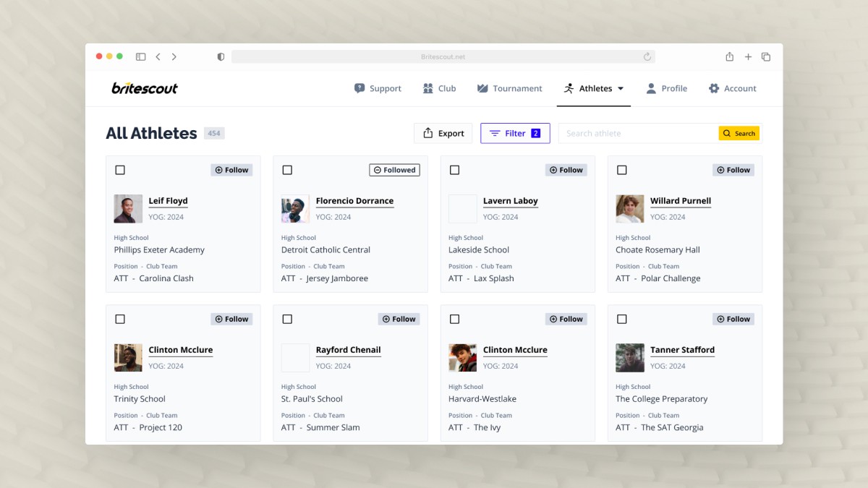Click the Tournament flag icon
The height and width of the screenshot is (488, 868).
pos(482,88)
